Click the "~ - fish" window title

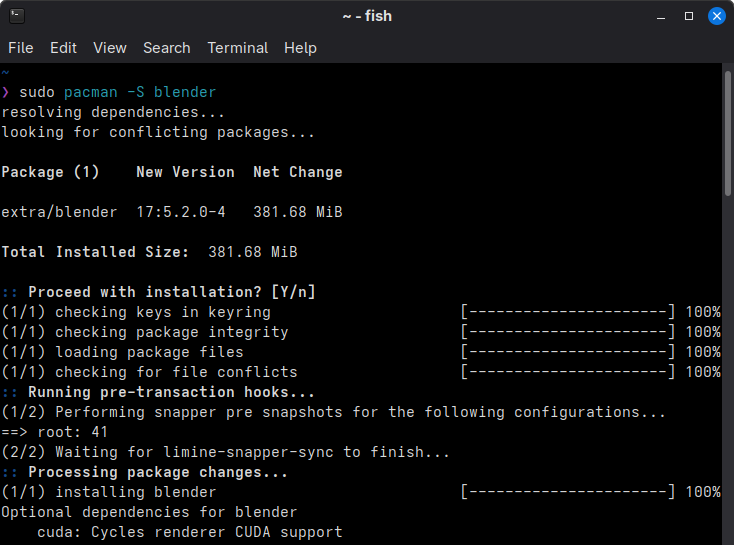click(x=367, y=16)
